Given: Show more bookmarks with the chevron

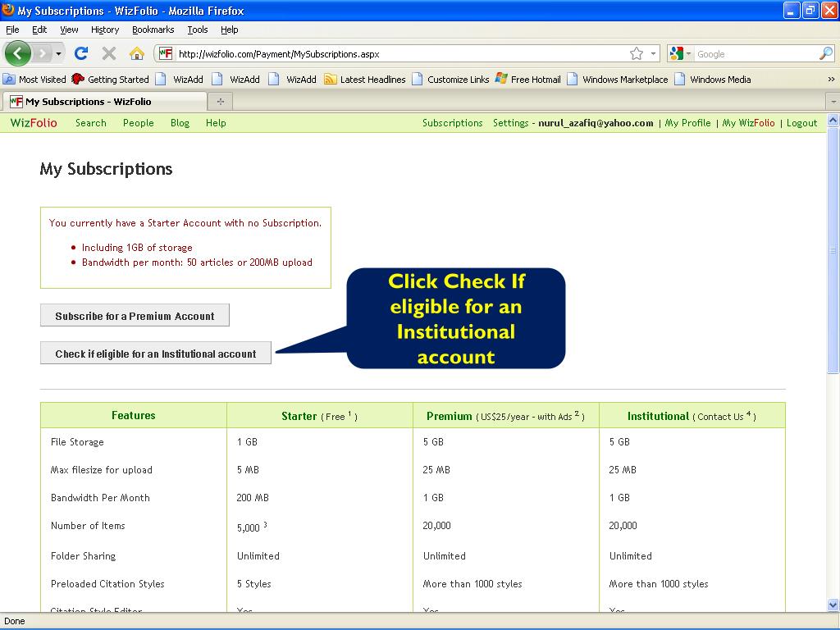Looking at the screenshot, I should pyautogui.click(x=831, y=80).
